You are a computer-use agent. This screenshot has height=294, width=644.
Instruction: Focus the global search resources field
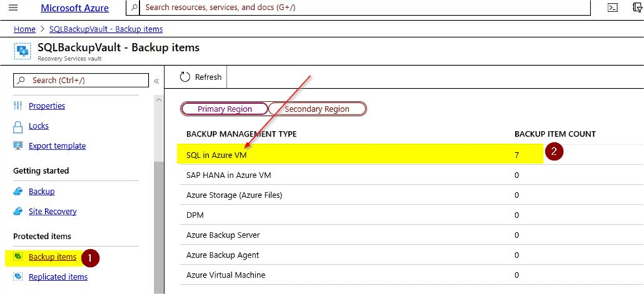pos(365,7)
